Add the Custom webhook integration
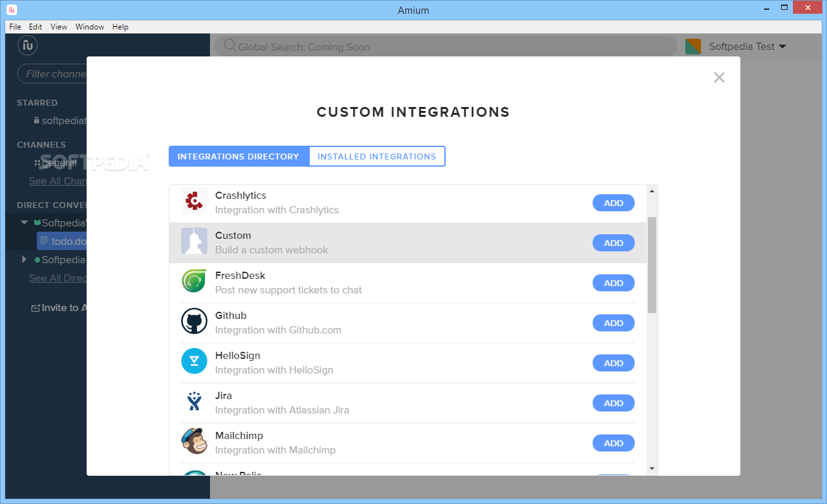The image size is (827, 504). (614, 243)
